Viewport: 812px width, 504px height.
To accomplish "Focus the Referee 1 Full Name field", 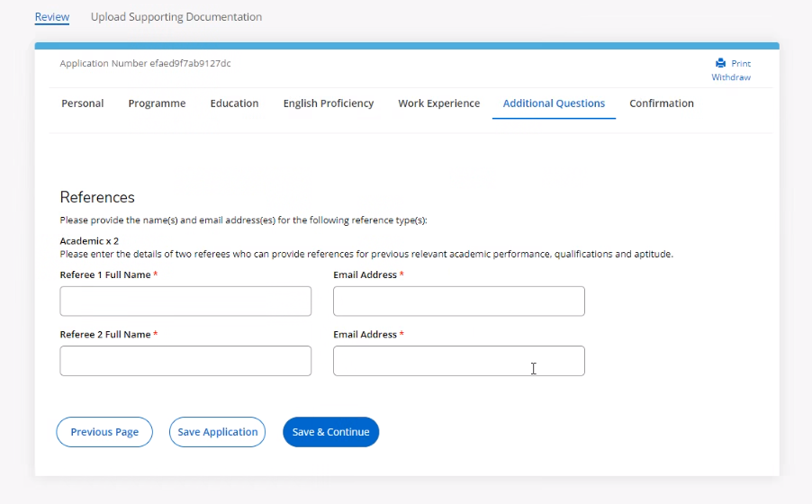I will [185, 301].
